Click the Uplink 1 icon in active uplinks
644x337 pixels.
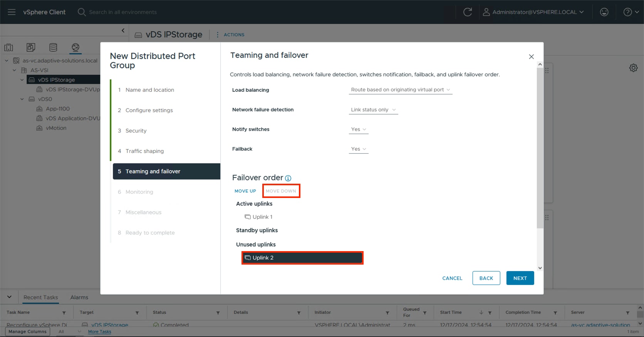pos(248,217)
